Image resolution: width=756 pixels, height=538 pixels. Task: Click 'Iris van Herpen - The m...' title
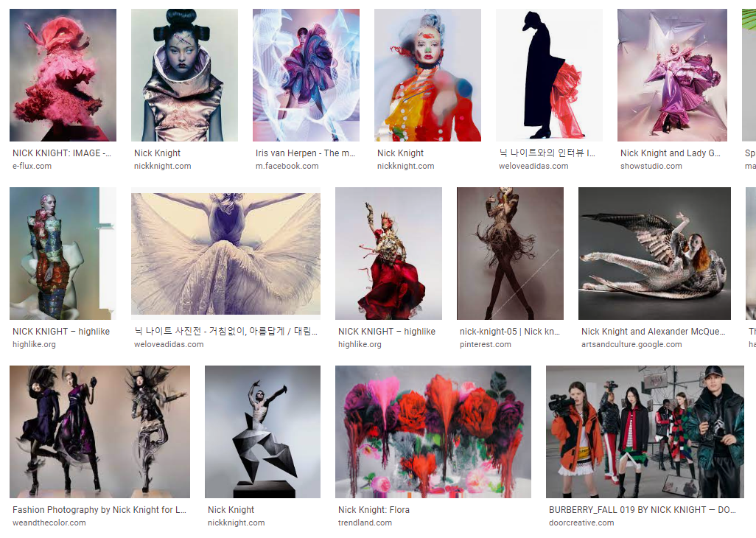pos(305,153)
